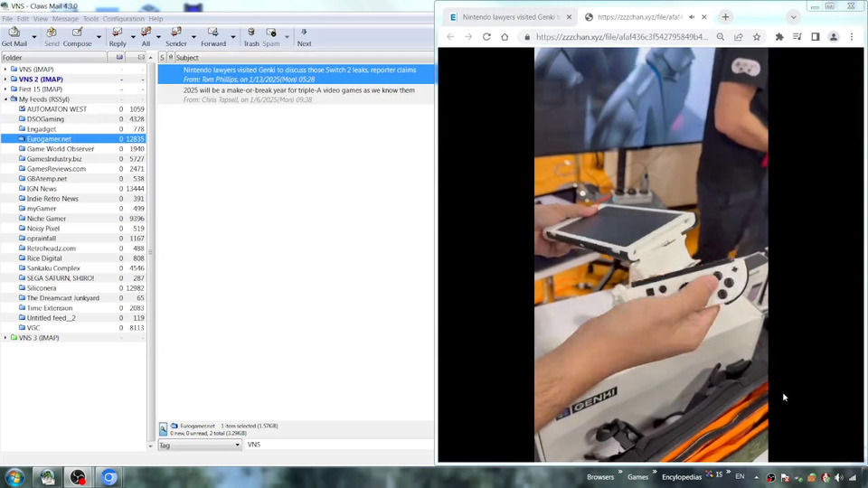The image size is (868, 488).
Task: Click the browser zoom magnifier icon
Action: [x=721, y=37]
